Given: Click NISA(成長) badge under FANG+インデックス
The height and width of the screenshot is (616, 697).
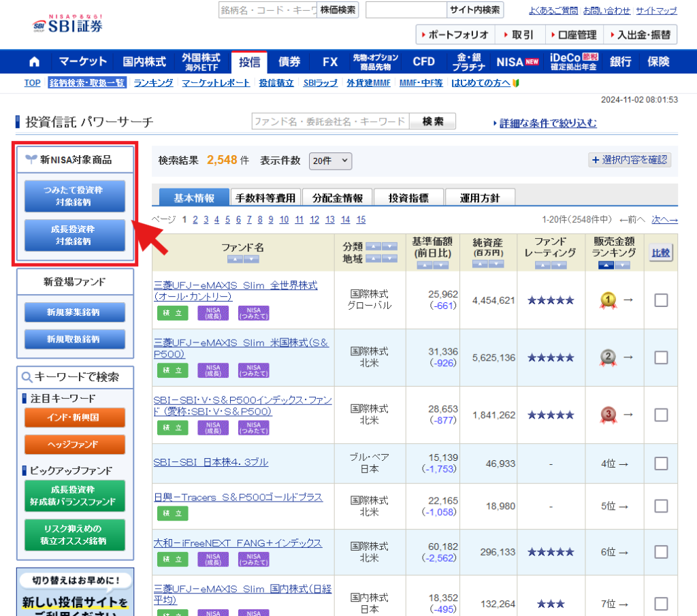Looking at the screenshot, I should [213, 559].
